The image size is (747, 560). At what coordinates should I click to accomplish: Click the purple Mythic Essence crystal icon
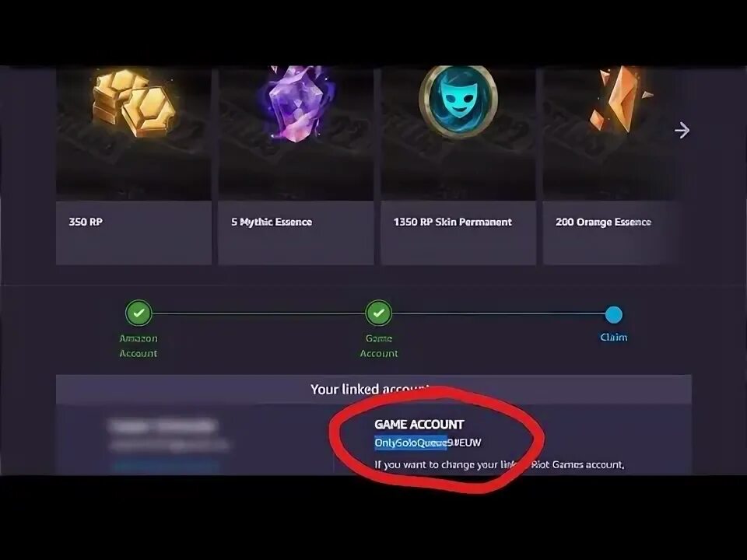click(296, 103)
